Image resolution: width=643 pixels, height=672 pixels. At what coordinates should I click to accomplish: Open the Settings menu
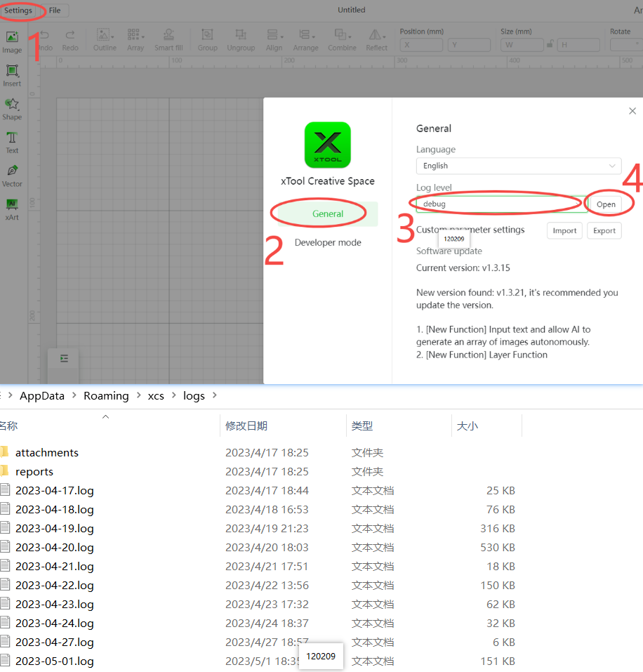(x=18, y=11)
